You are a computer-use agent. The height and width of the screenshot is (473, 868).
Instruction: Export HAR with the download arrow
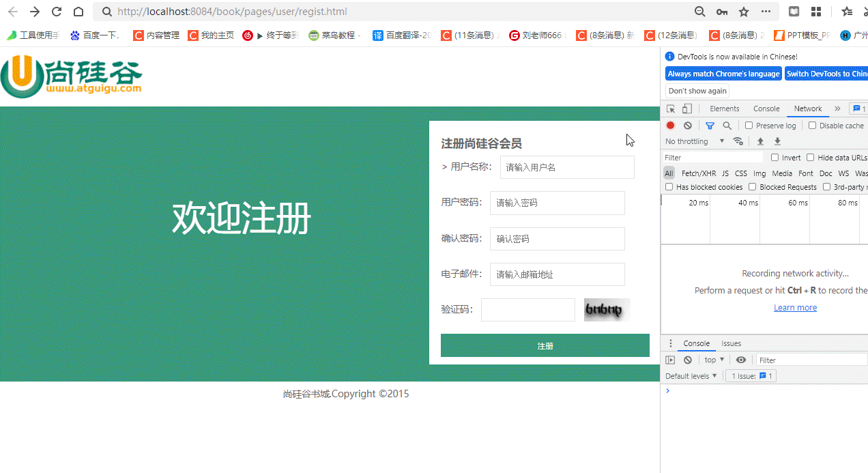point(777,141)
